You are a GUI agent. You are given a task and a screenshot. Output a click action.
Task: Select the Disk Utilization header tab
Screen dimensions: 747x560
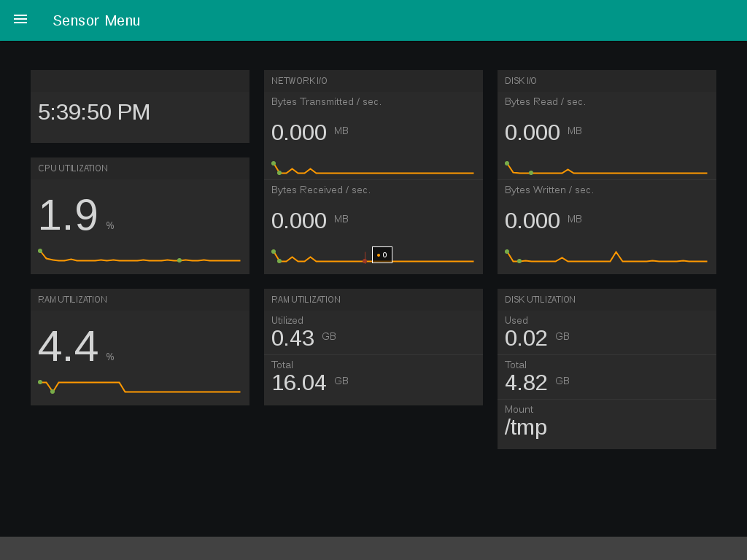pos(540,300)
